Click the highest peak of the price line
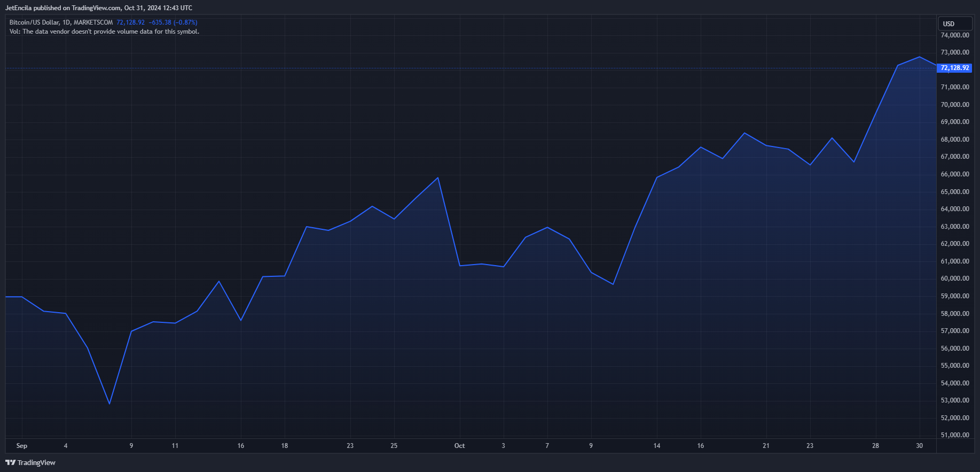The height and width of the screenshot is (472, 980). click(x=919, y=57)
